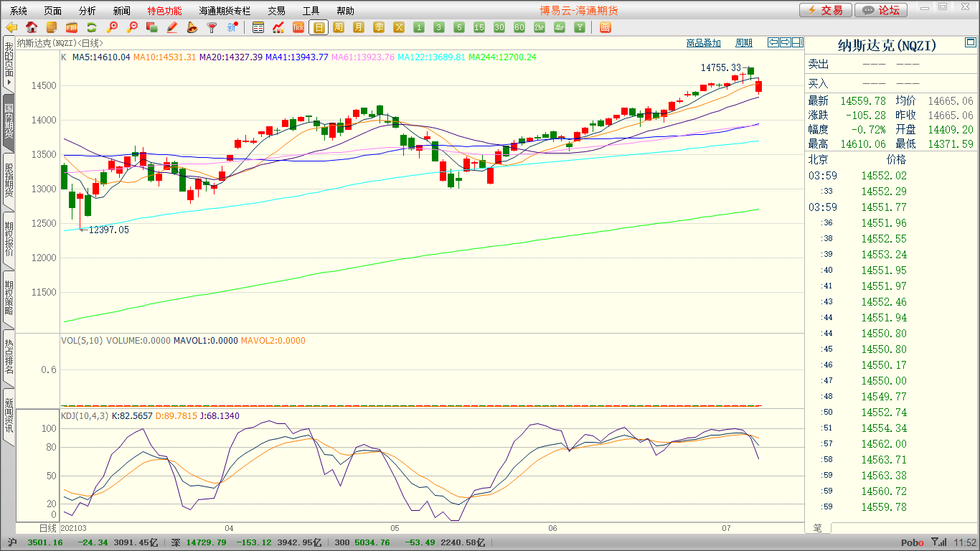
Task: Switch to 60 minute chart
Action: pos(519,27)
